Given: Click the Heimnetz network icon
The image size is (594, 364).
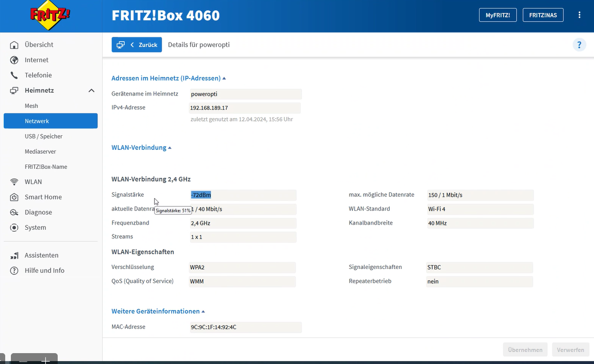Looking at the screenshot, I should click(x=14, y=90).
